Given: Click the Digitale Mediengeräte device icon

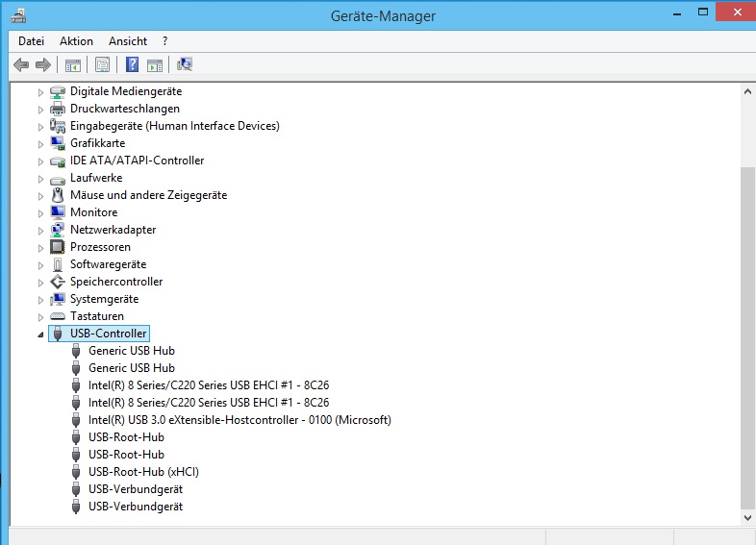Looking at the screenshot, I should pyautogui.click(x=58, y=91).
